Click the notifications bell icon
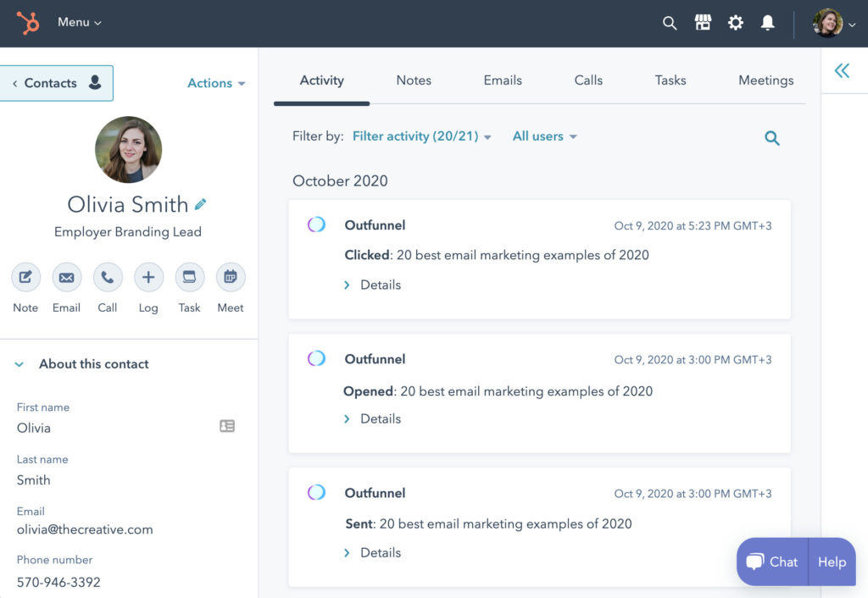Image resolution: width=868 pixels, height=598 pixels. (x=767, y=23)
